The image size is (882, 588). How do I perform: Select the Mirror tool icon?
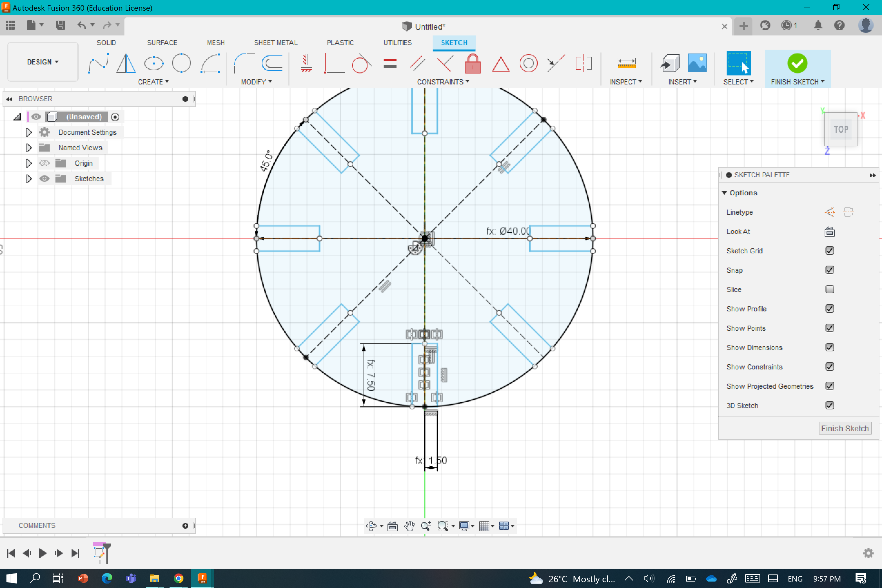pyautogui.click(x=126, y=63)
